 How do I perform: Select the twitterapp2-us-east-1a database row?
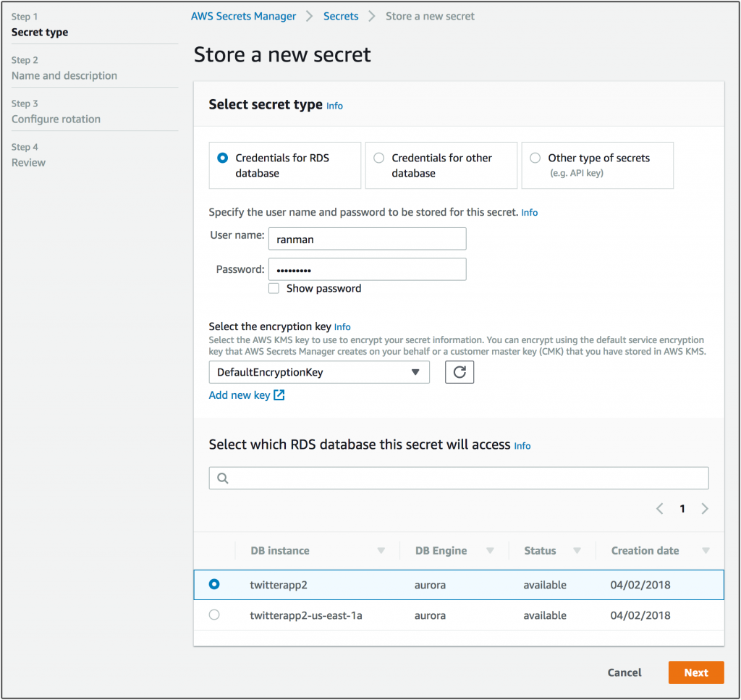click(x=213, y=615)
